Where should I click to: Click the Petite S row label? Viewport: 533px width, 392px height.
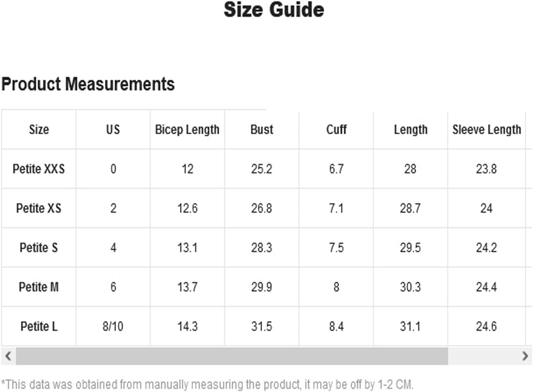coord(39,247)
